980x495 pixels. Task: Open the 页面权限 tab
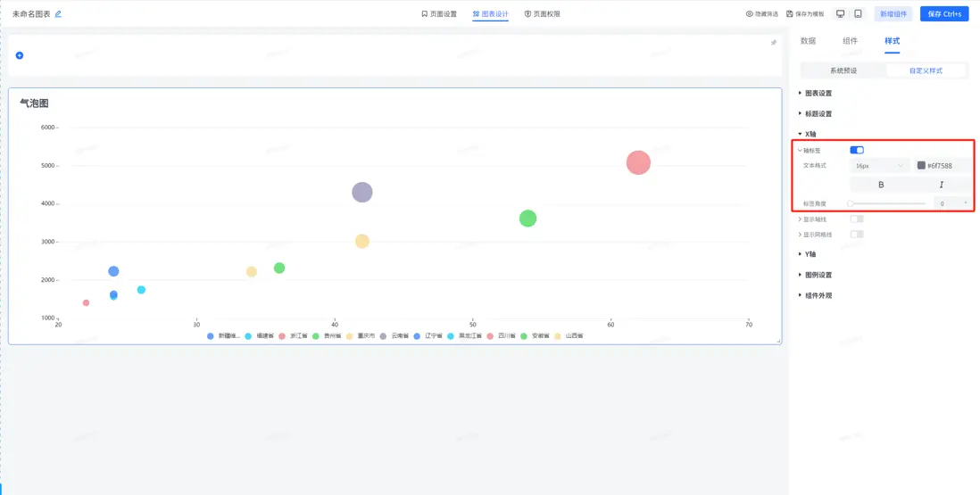click(542, 13)
